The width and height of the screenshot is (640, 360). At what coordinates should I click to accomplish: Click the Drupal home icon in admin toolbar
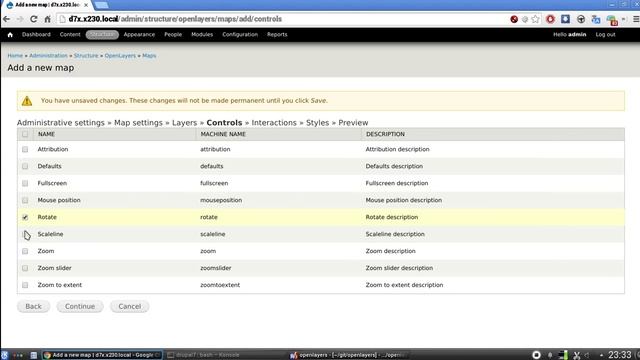(10, 35)
